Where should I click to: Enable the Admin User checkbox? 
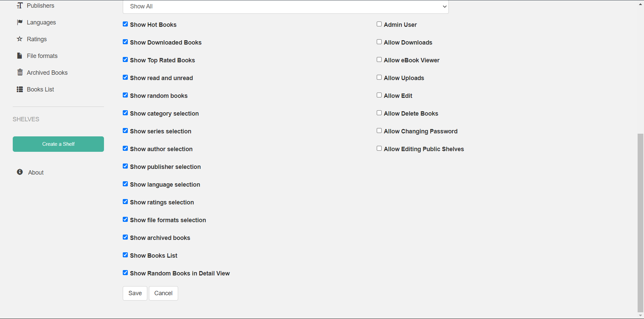379,24
